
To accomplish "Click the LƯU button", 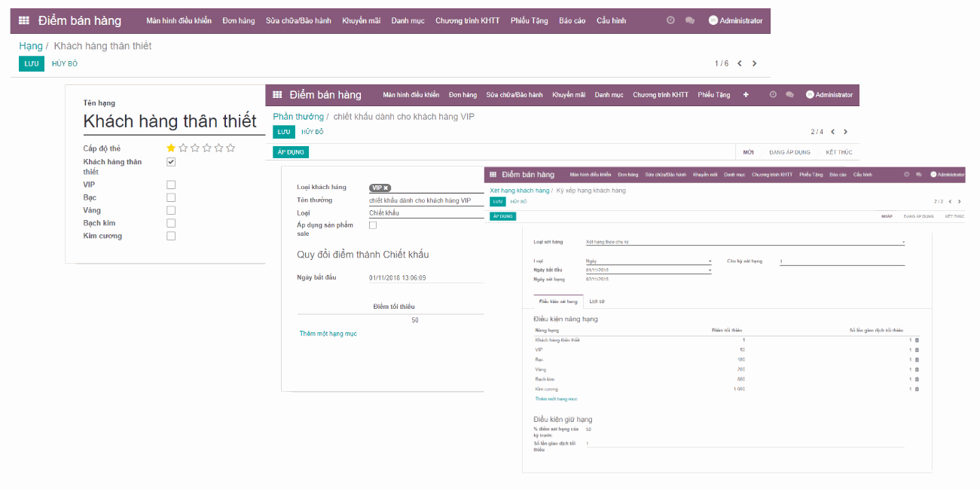I will 31,64.
